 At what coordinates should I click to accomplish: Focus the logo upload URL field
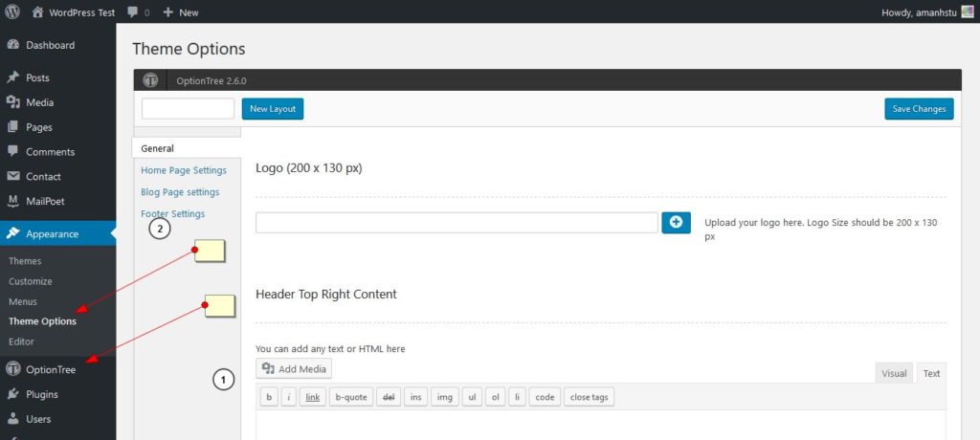(x=457, y=223)
